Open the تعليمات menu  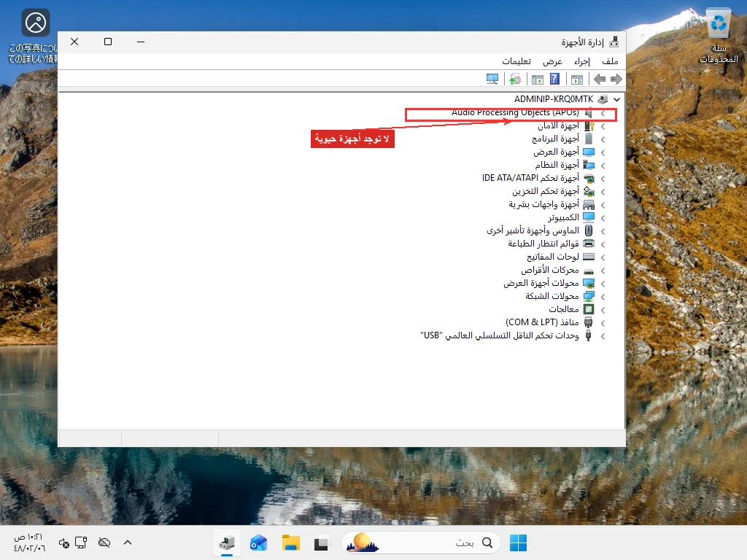tap(516, 61)
